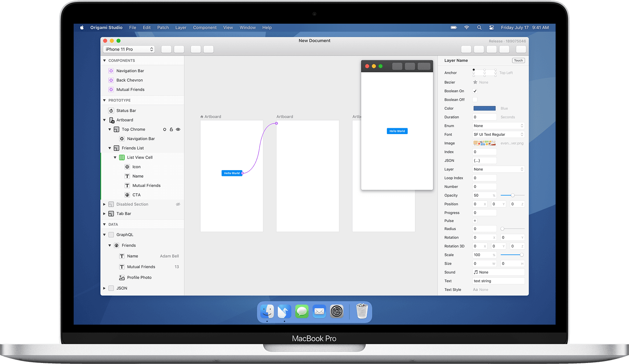Click the Opacity slider handle
The height and width of the screenshot is (364, 629).
[513, 196]
